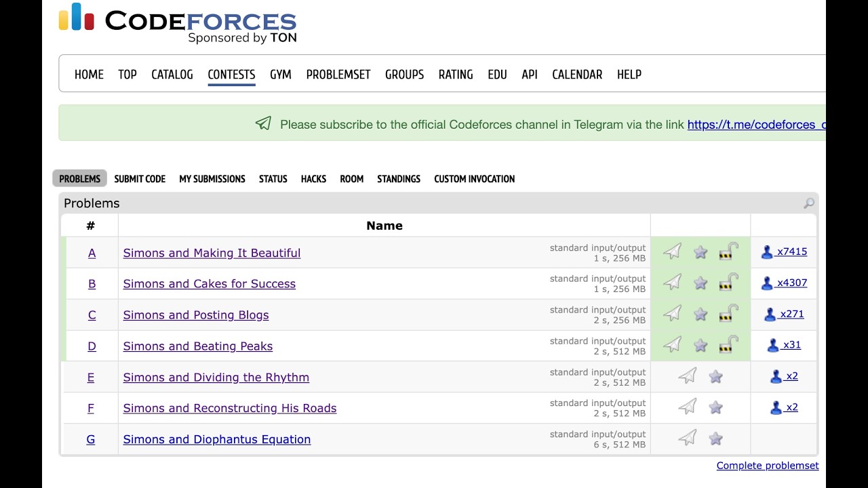
Task: Click the Telegram paper plane icon in banner
Action: pos(263,123)
